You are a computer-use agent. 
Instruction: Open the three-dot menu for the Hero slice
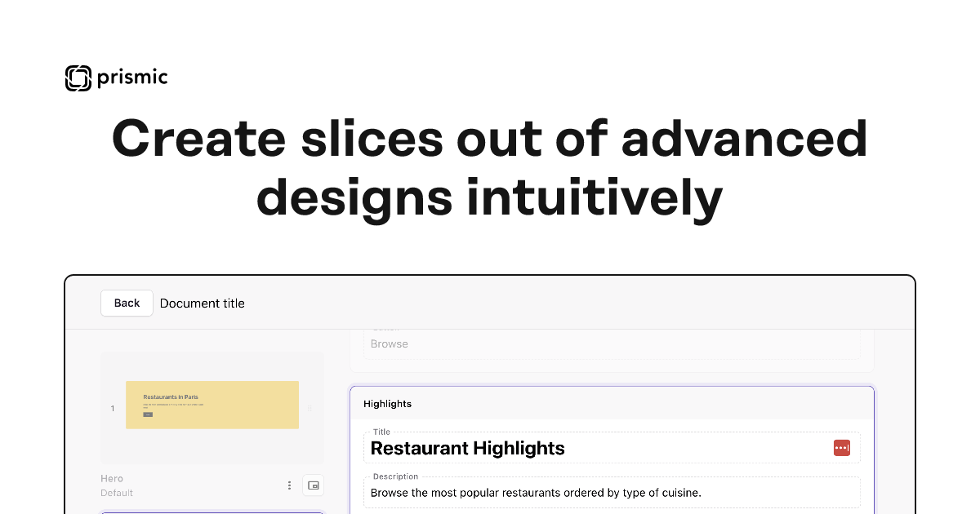click(289, 485)
